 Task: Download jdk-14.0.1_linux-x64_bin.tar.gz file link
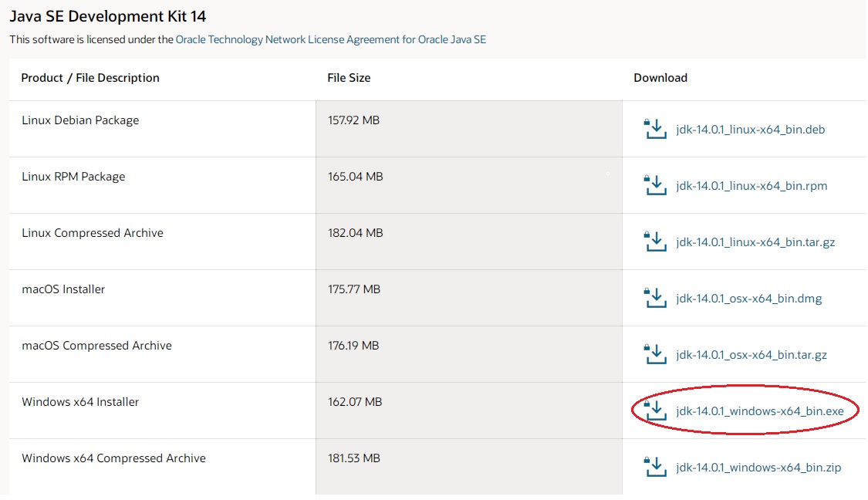[x=755, y=242]
